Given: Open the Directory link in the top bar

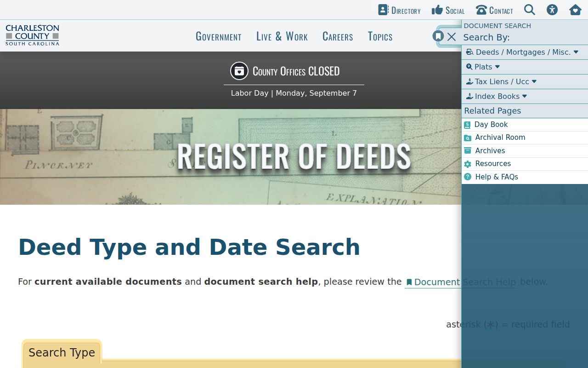Looking at the screenshot, I should (399, 10).
